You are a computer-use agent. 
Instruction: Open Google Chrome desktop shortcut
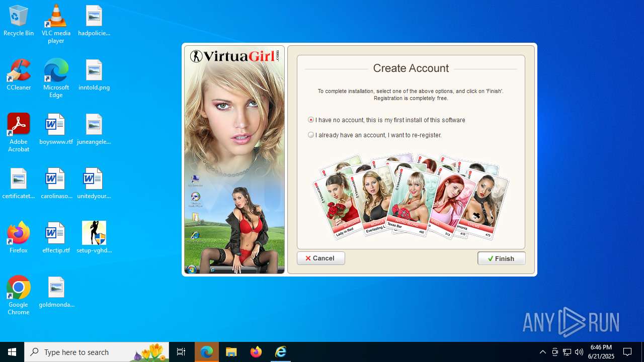coord(19,296)
